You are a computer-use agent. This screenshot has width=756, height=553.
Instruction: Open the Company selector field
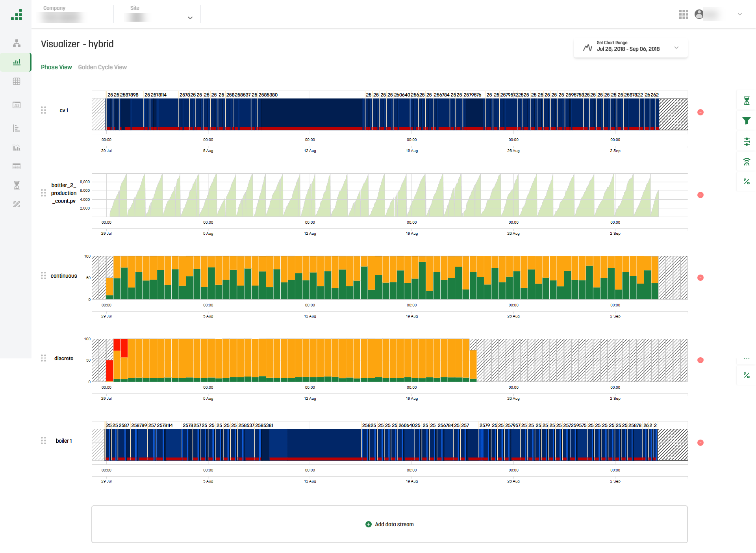point(73,14)
